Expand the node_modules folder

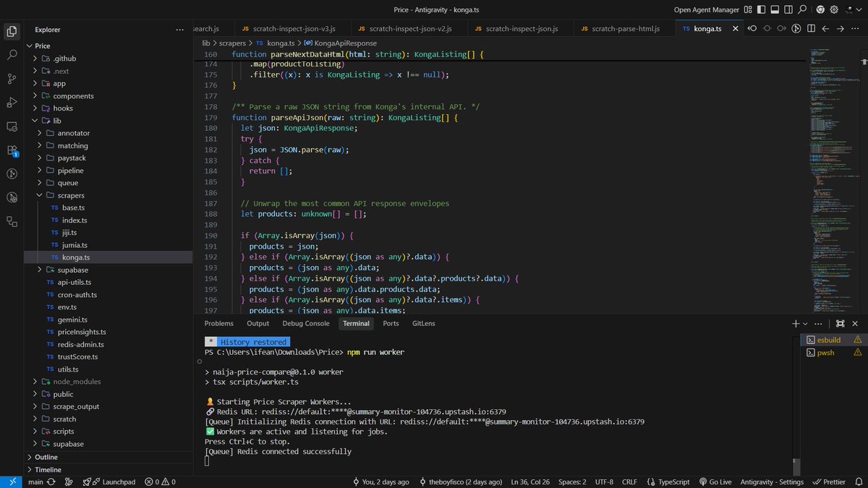[x=109, y=381]
